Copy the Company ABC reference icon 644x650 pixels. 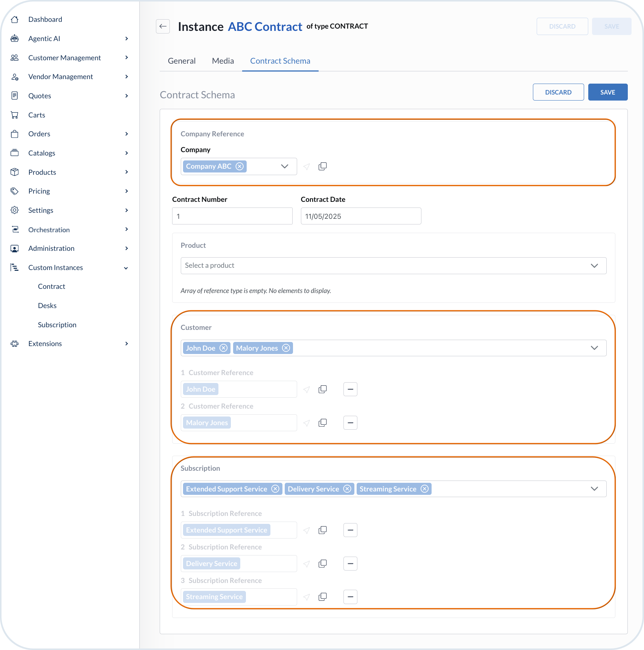322,166
